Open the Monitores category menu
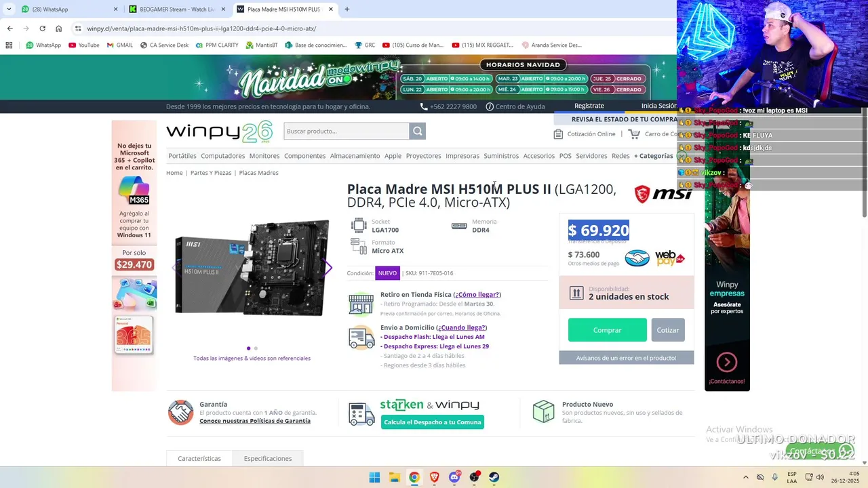 [x=264, y=156]
